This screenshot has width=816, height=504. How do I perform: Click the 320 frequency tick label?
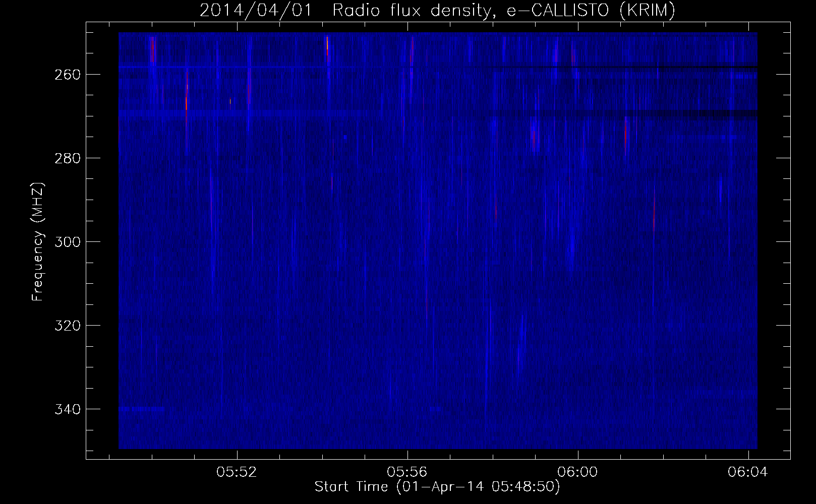tap(67, 326)
